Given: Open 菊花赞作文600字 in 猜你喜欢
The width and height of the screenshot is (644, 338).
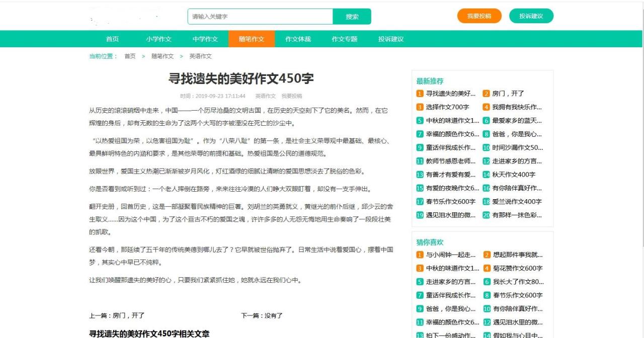Looking at the screenshot, I should pyautogui.click(x=517, y=268).
